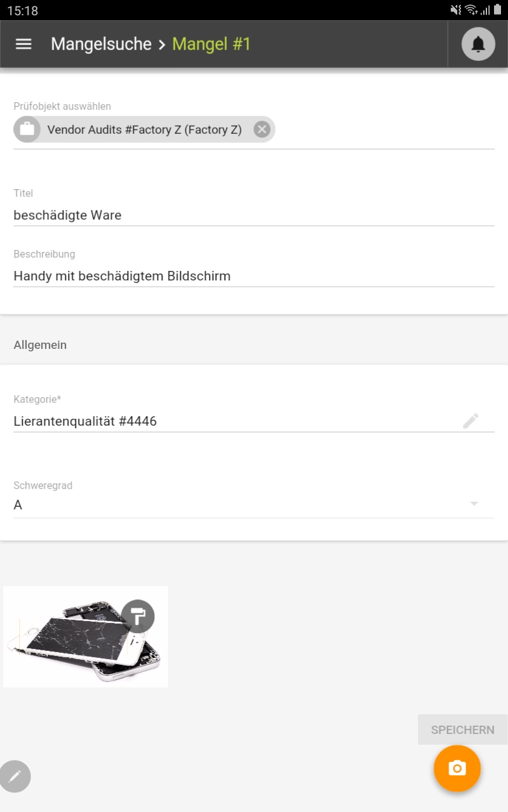The image size is (508, 812).
Task: Expand the Schweregrad dropdown arrow
Action: (474, 504)
